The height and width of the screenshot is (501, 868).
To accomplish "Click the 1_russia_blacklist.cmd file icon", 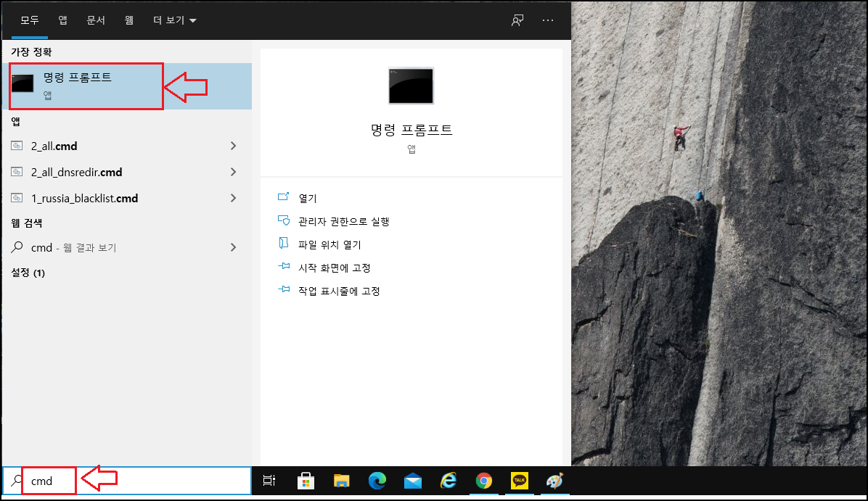I will point(17,198).
